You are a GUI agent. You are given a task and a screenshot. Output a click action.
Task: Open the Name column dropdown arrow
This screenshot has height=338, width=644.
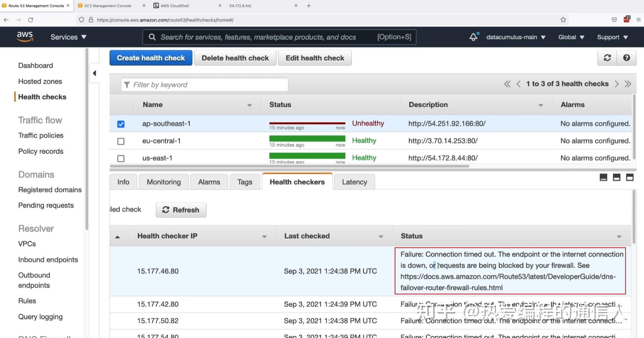249,105
